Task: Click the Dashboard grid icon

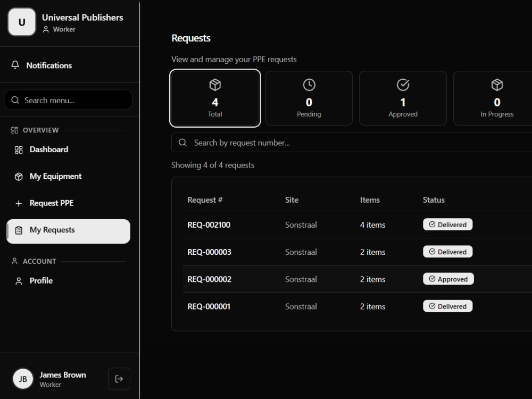Action: pyautogui.click(x=19, y=149)
